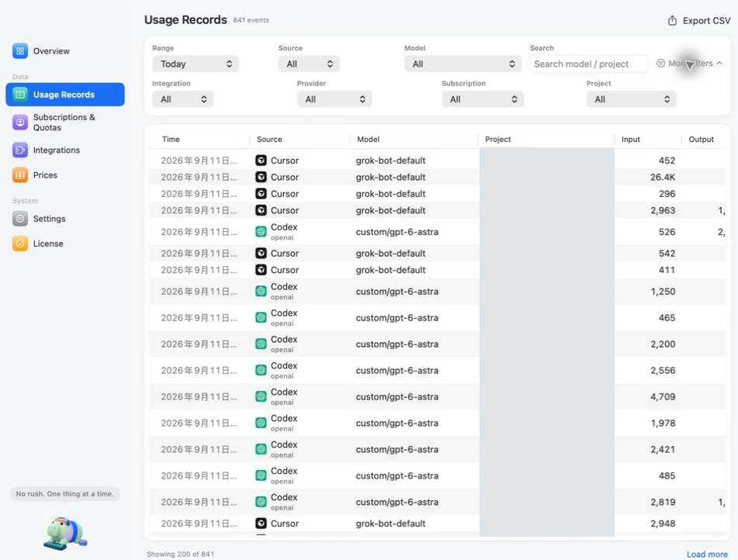Open the Source filter dropdown
This screenshot has height=560, width=738.
click(x=309, y=64)
